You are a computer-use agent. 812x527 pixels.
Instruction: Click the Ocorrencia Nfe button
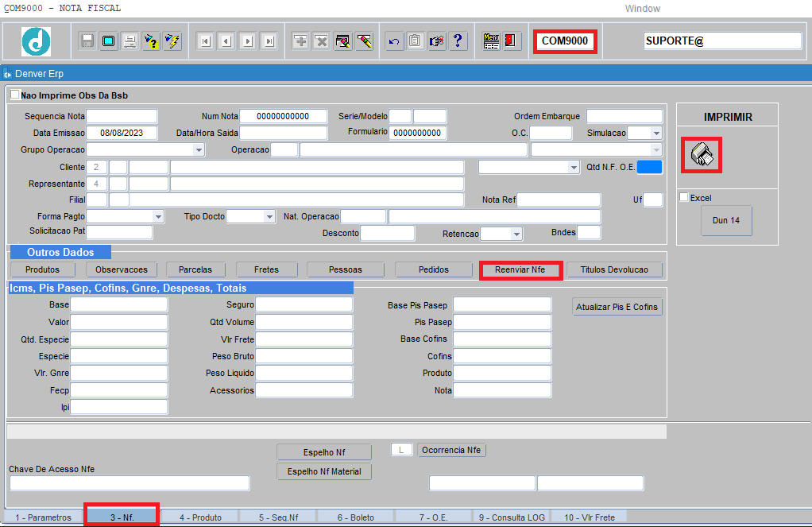point(451,450)
